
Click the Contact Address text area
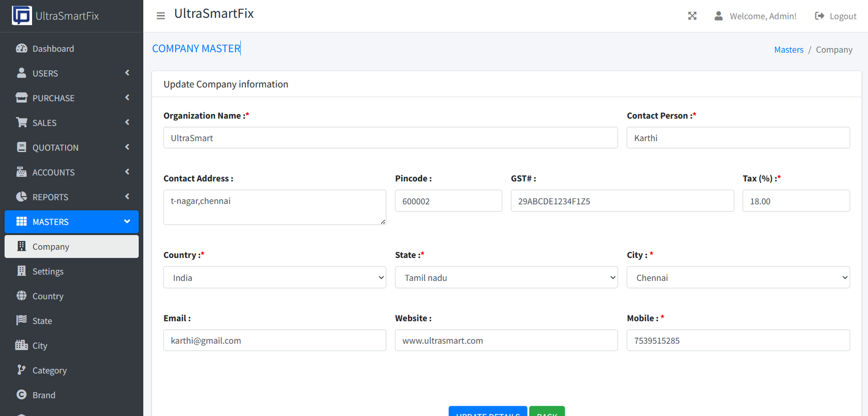[275, 207]
